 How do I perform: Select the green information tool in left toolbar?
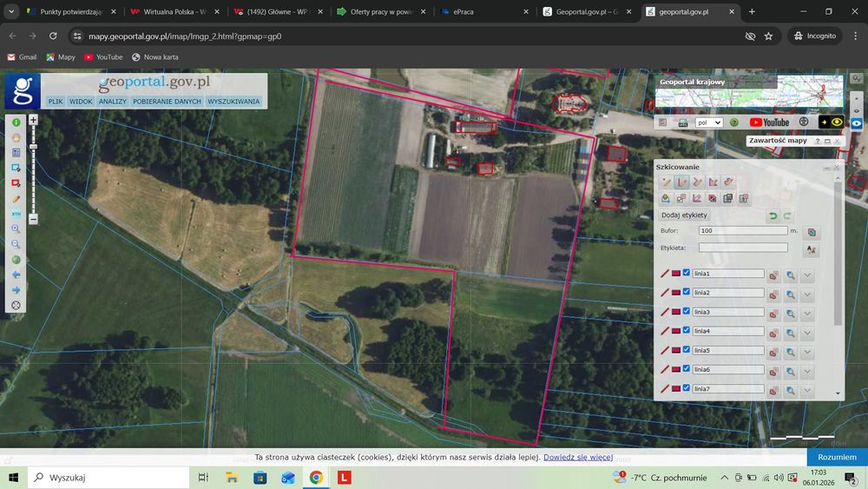[16, 122]
